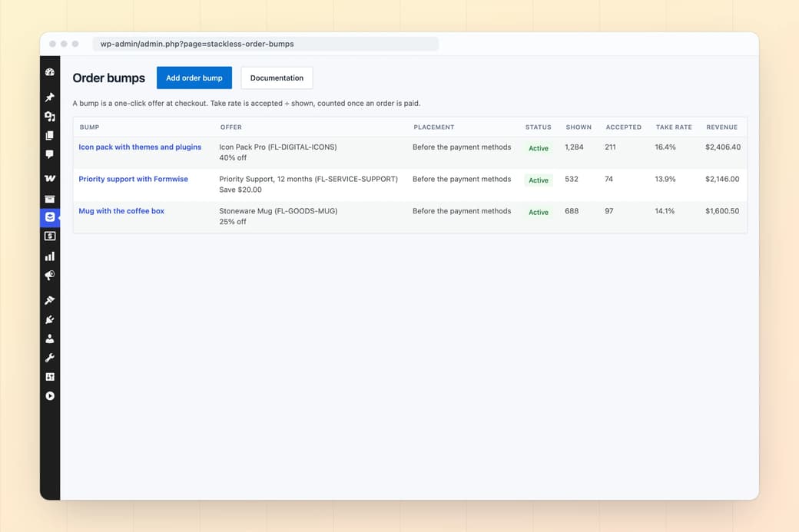The height and width of the screenshot is (532, 799).
Task: Click the STATUS column header
Action: pos(538,127)
